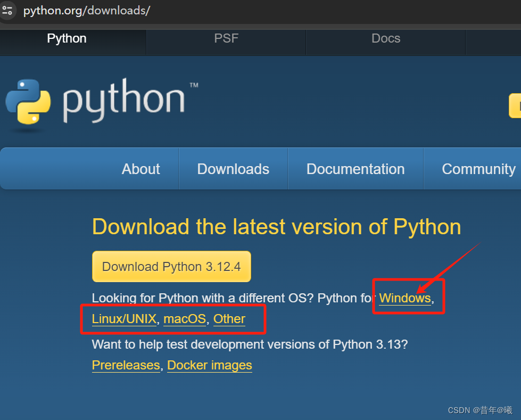Open the Docs section

[x=385, y=38]
